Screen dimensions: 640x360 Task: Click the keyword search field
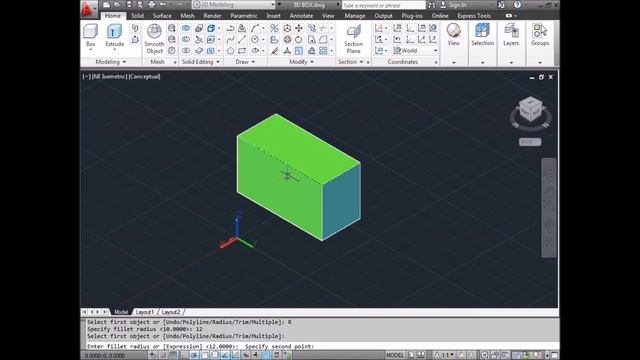(x=383, y=5)
